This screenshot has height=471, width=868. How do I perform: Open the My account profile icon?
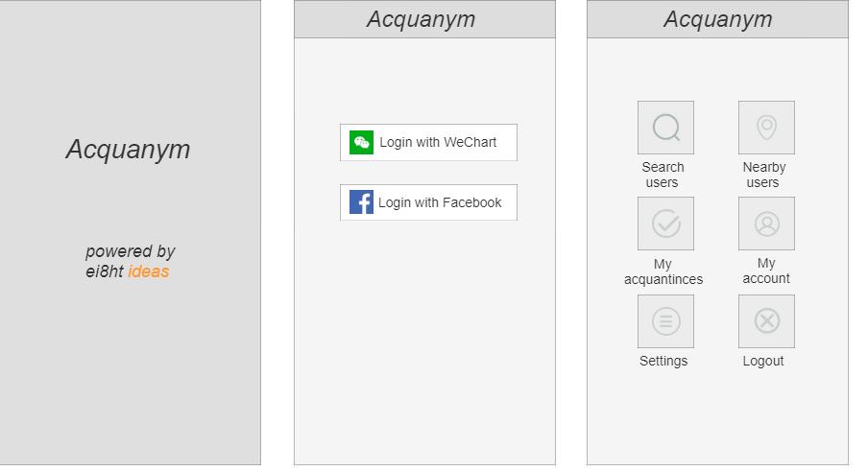[x=766, y=224]
